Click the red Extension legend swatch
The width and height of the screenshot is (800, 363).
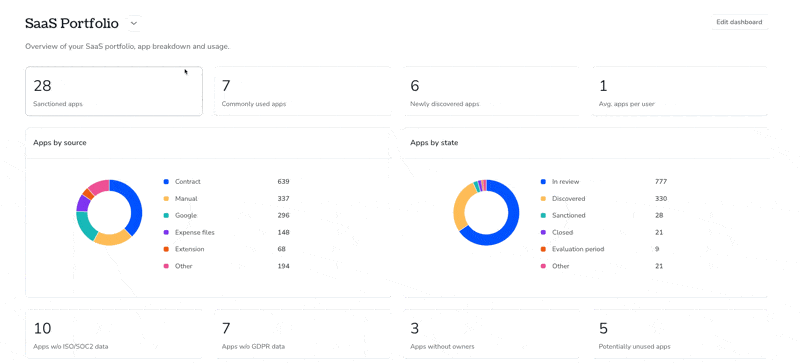(x=166, y=249)
